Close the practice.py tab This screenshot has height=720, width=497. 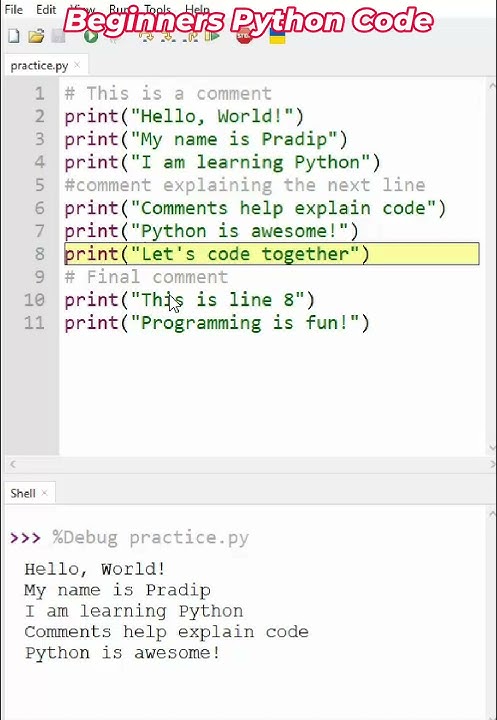point(77,65)
